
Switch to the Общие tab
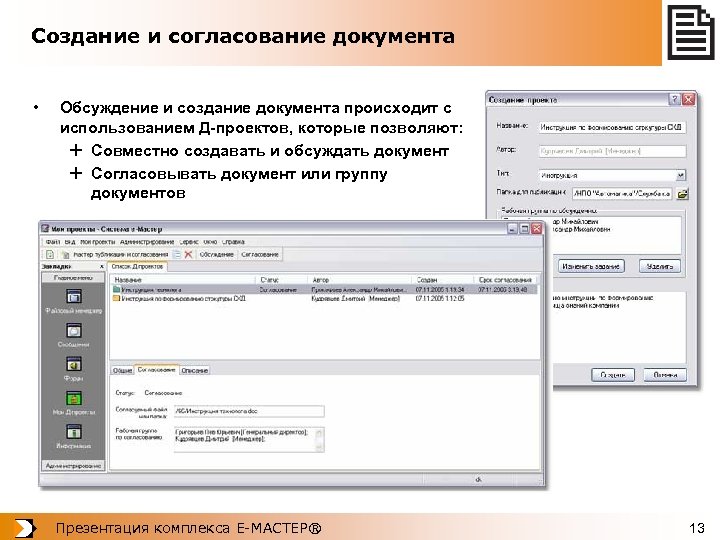[x=122, y=370]
